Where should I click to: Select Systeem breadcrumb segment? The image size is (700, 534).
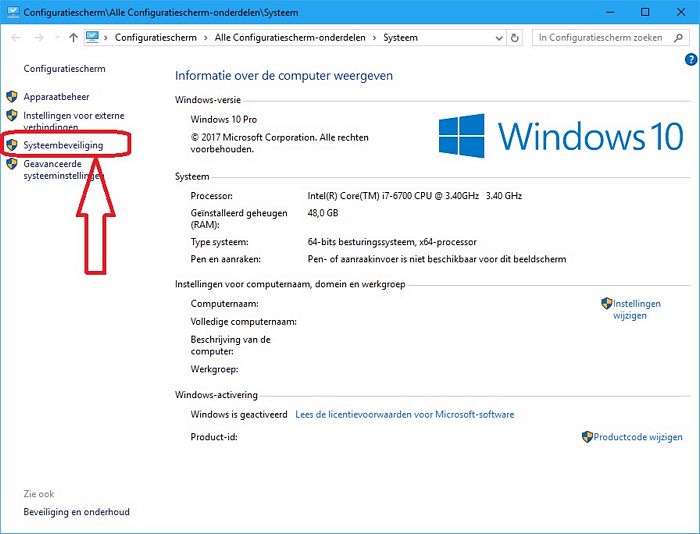tap(400, 38)
